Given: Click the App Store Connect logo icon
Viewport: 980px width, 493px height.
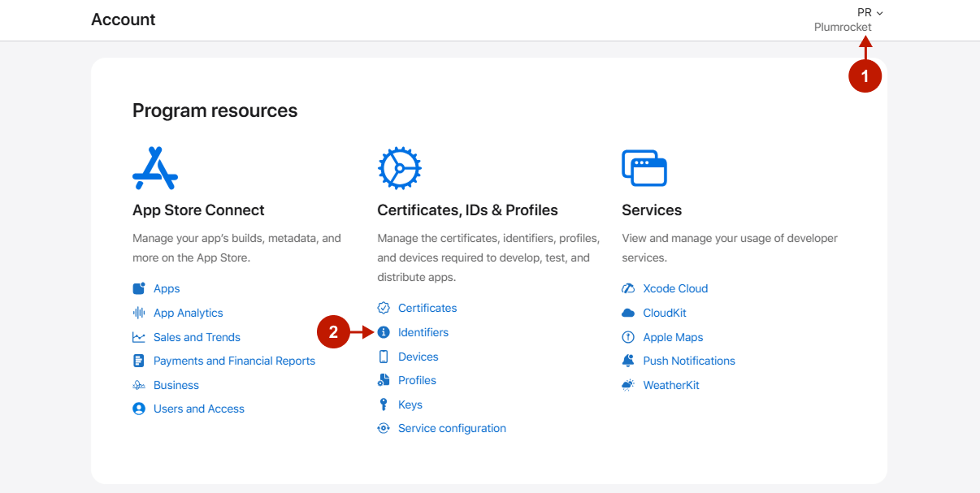Looking at the screenshot, I should coord(154,168).
